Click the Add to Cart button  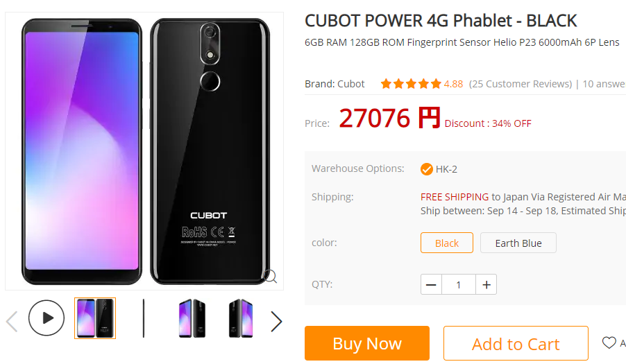(516, 343)
